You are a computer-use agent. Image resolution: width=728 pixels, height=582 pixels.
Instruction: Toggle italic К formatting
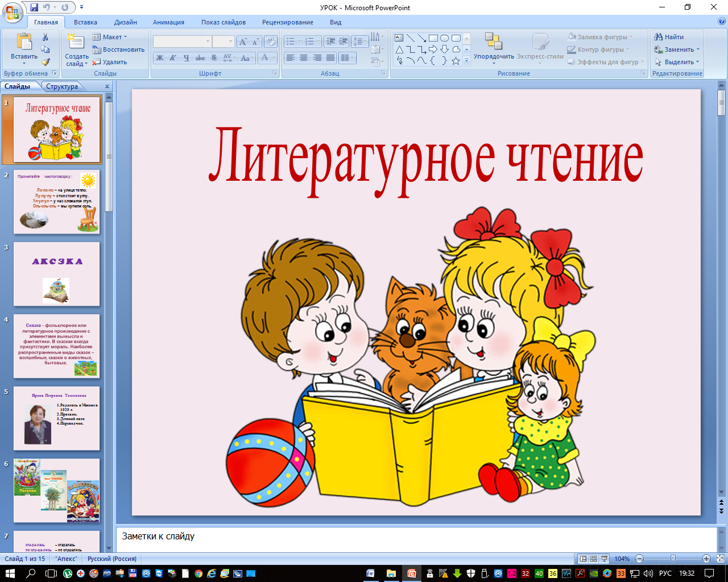(173, 58)
